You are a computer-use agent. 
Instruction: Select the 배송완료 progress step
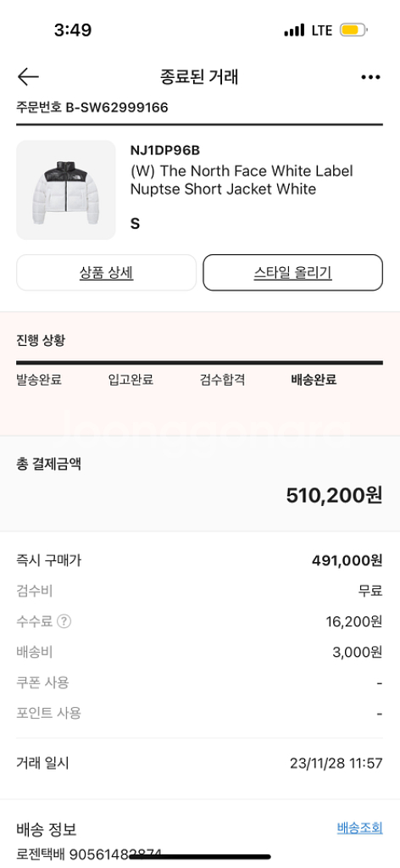click(x=314, y=380)
